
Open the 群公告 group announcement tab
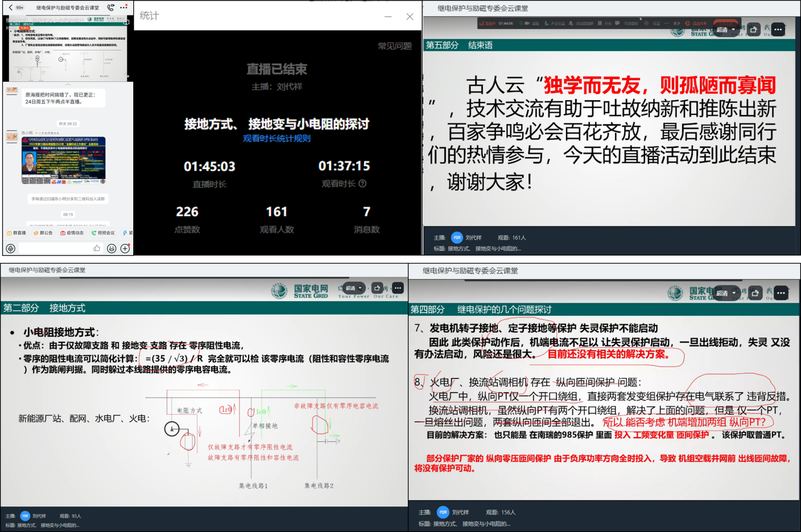(43, 233)
